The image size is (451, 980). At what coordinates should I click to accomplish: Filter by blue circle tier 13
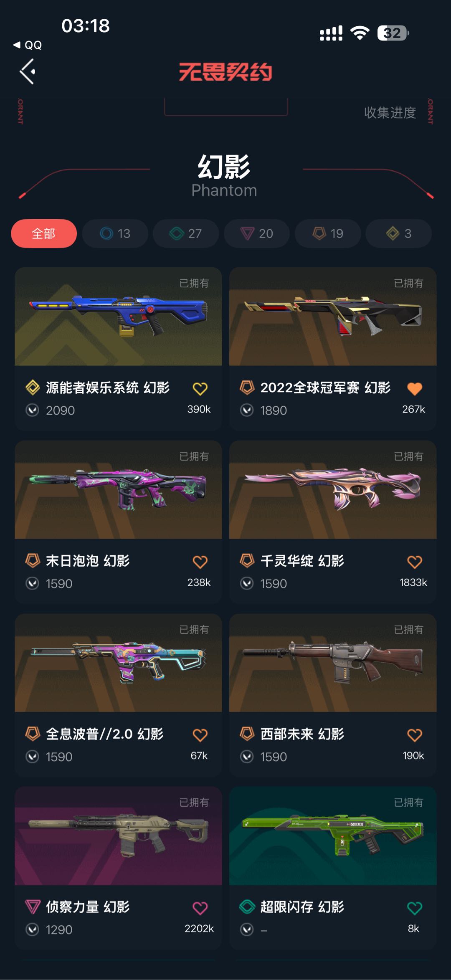click(115, 233)
